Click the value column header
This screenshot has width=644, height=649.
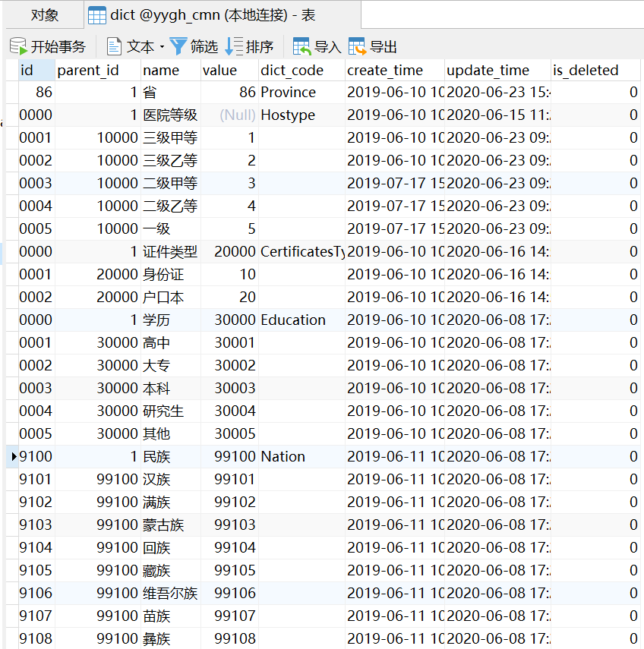coord(229,70)
